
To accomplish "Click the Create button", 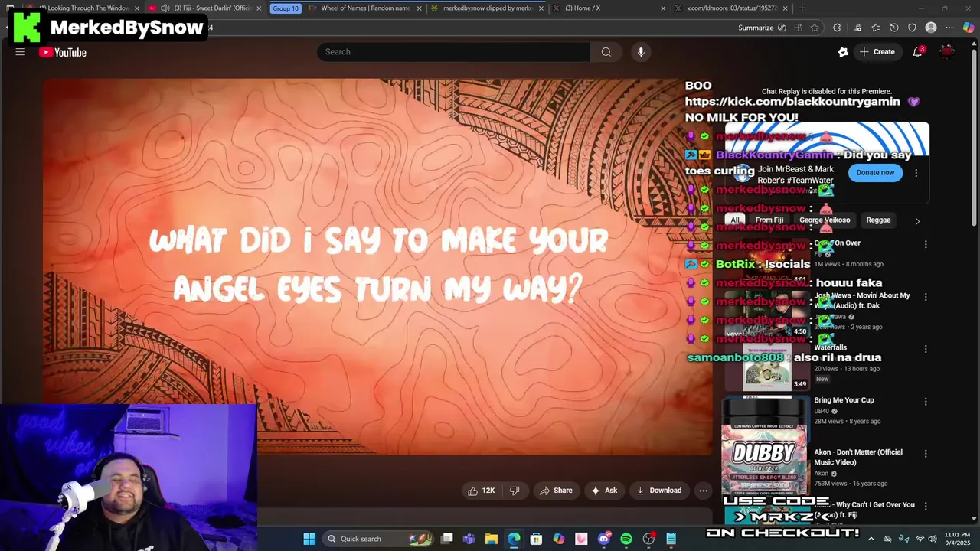I will coord(877,52).
